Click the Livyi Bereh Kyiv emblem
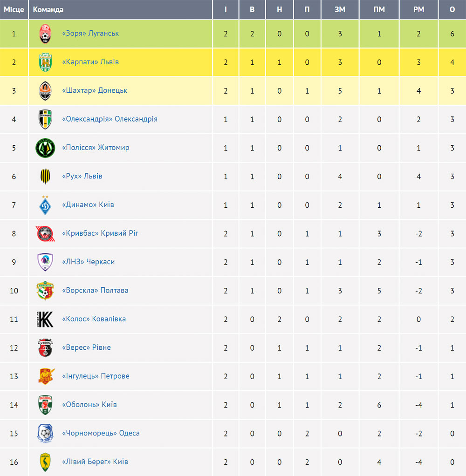 coord(45,462)
